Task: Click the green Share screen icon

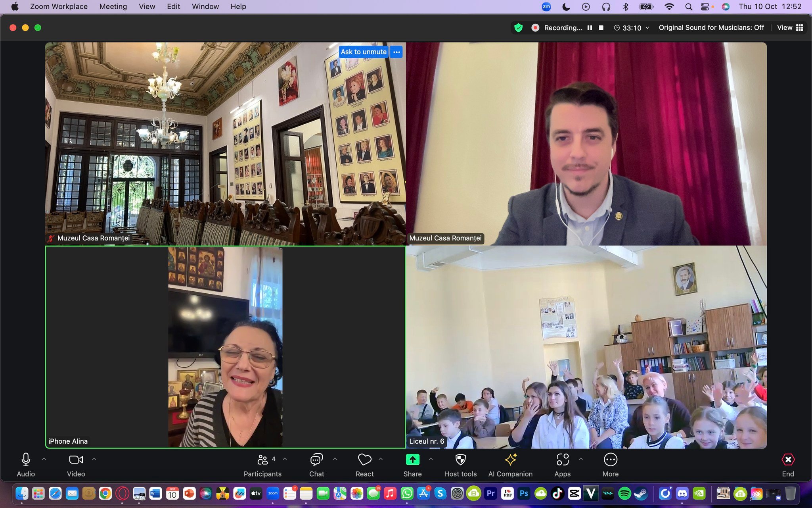Action: (x=412, y=460)
